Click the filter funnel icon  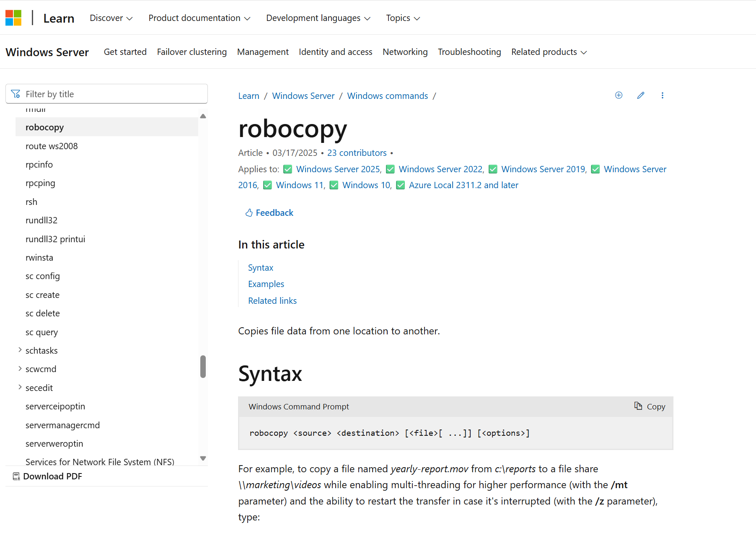(16, 94)
